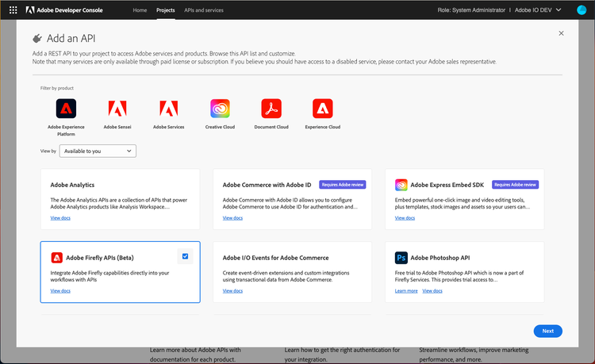Uncheck the Adobe Firefly APIs checkbox
This screenshot has height=364, width=595.
[185, 256]
